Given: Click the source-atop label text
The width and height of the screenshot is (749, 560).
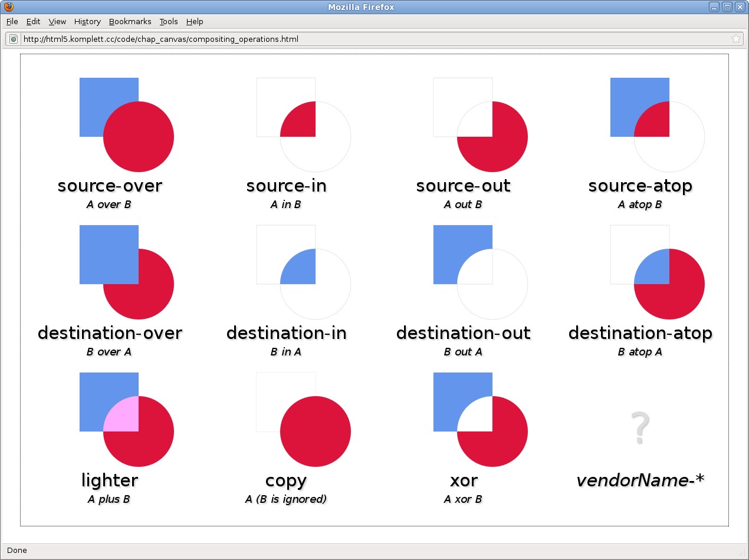Looking at the screenshot, I should pyautogui.click(x=640, y=186).
